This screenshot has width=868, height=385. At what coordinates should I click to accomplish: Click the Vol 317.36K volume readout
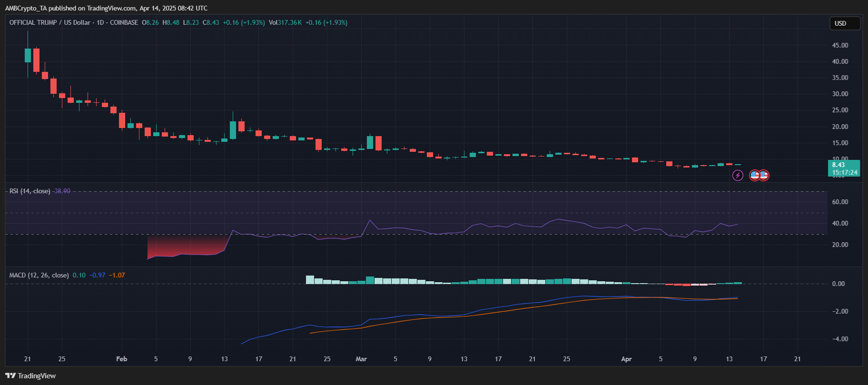point(285,22)
